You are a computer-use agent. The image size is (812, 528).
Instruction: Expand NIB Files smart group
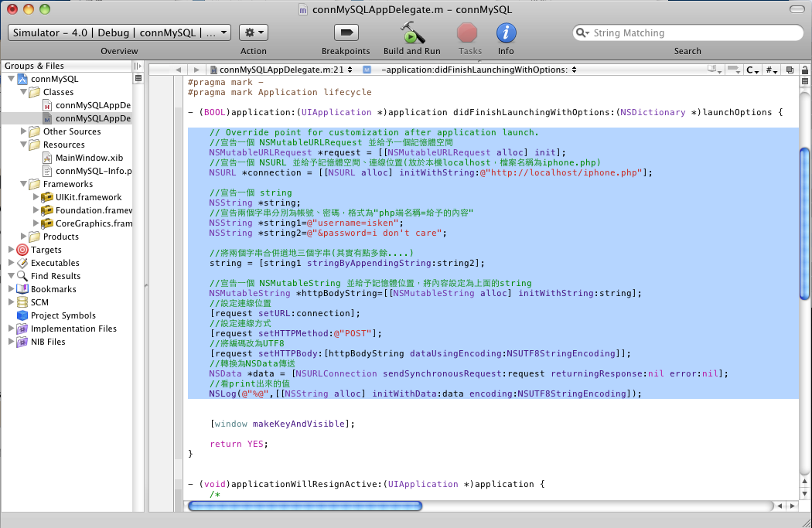coord(11,342)
